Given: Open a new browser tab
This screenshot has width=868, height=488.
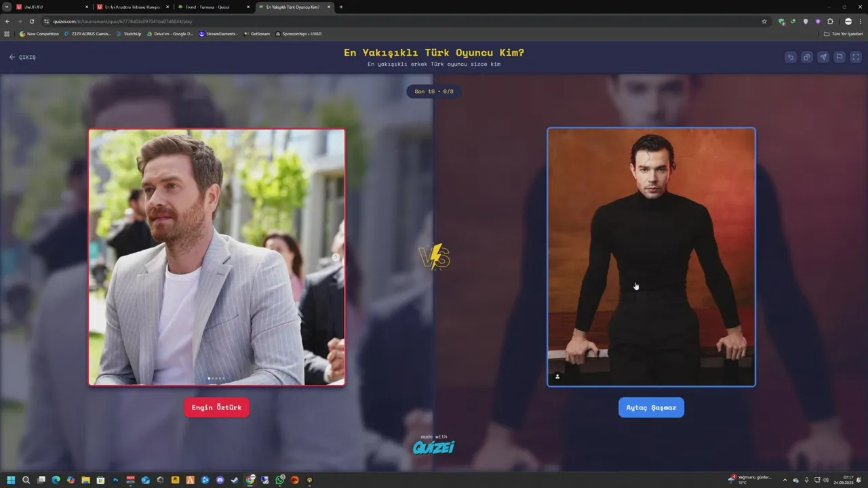Looking at the screenshot, I should pyautogui.click(x=341, y=7).
